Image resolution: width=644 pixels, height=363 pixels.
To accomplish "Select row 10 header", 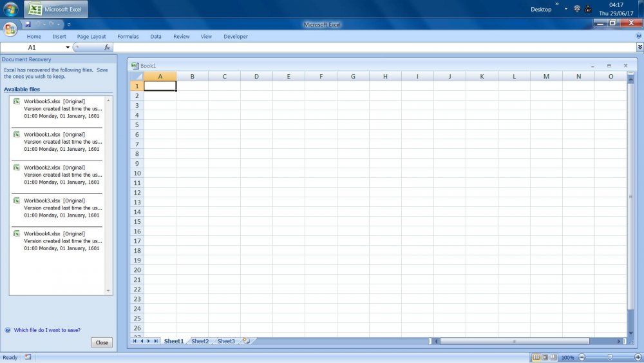I will pos(137,173).
